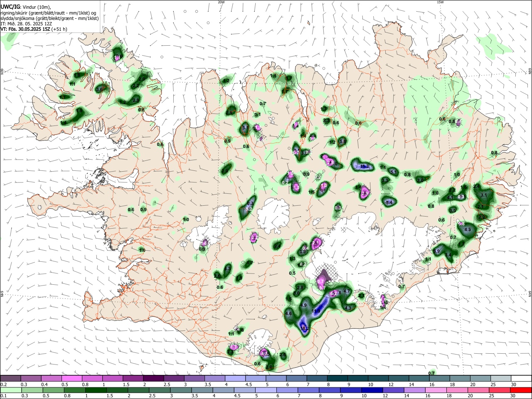The image size is (532, 399).
Task: Click the darkest purple swatch in snow legend row
Action: (x=153, y=378)
